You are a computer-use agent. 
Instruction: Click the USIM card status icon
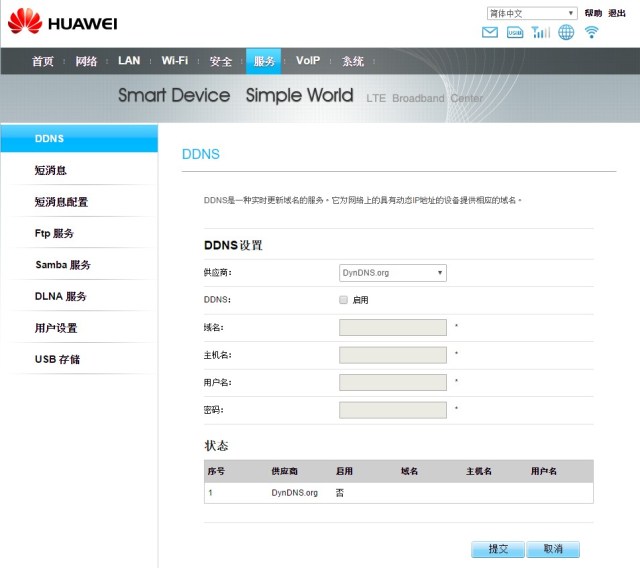pyautogui.click(x=515, y=33)
